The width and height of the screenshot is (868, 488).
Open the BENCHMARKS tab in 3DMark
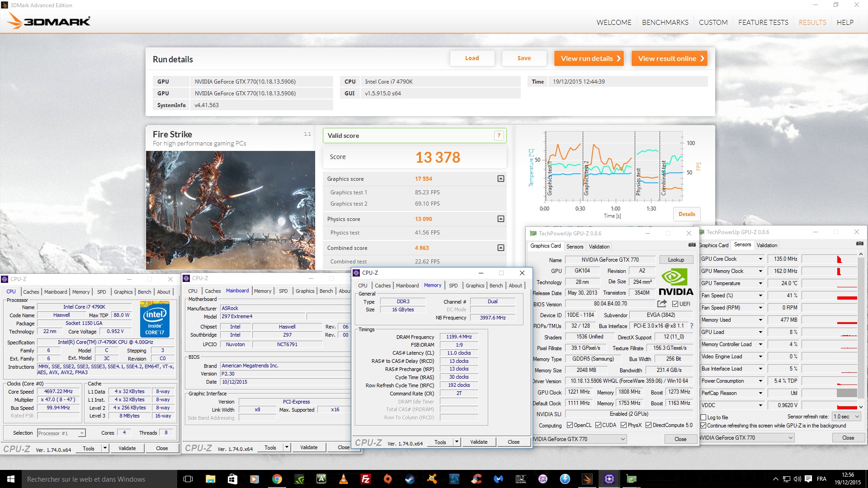665,22
